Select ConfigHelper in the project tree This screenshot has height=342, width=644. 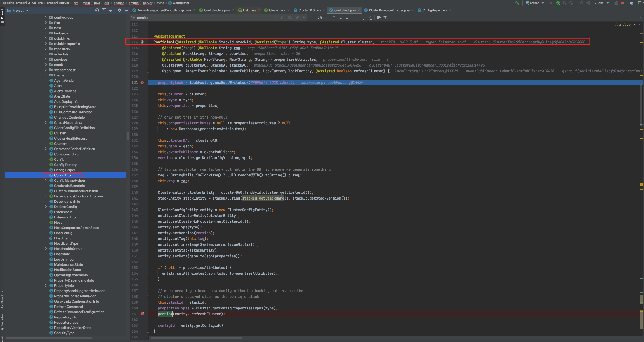(65, 170)
